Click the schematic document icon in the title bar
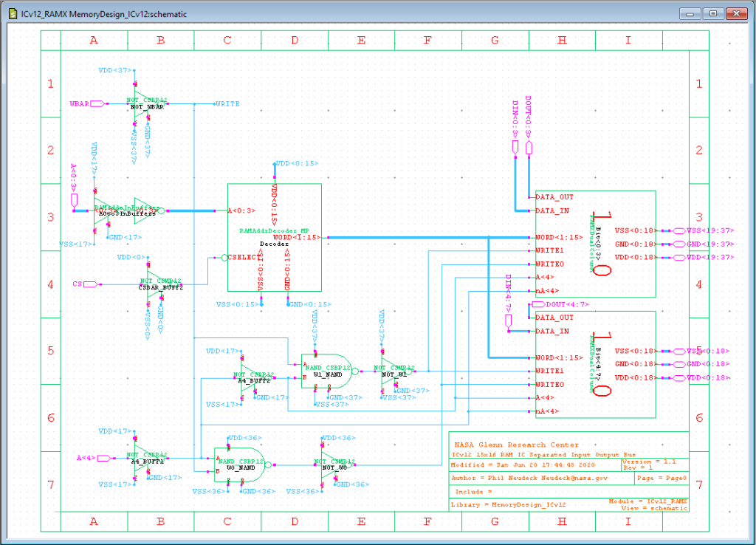 click(13, 13)
